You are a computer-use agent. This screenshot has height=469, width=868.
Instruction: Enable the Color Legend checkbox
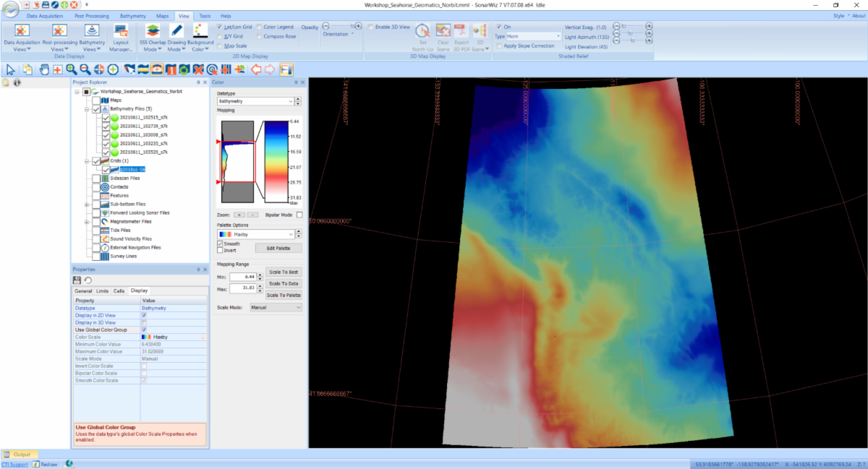(259, 27)
